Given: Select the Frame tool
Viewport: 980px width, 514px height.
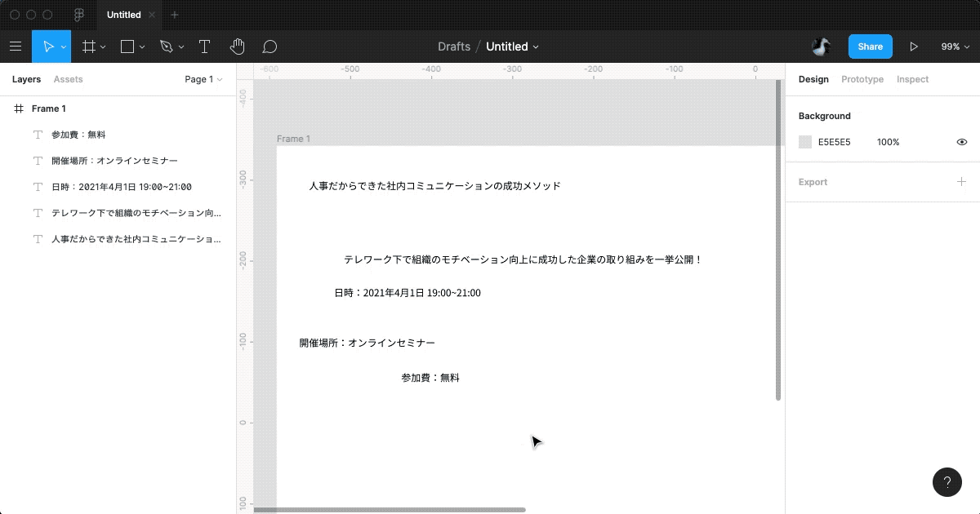Looking at the screenshot, I should pyautogui.click(x=90, y=47).
